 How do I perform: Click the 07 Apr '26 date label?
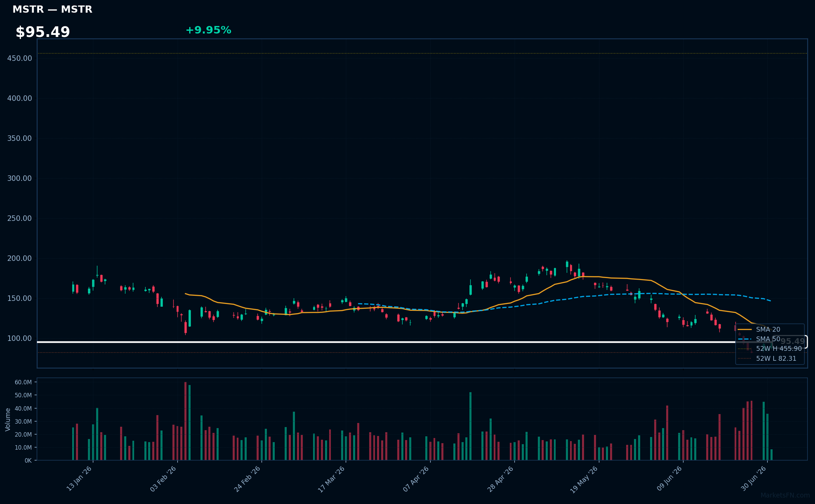pos(416,479)
